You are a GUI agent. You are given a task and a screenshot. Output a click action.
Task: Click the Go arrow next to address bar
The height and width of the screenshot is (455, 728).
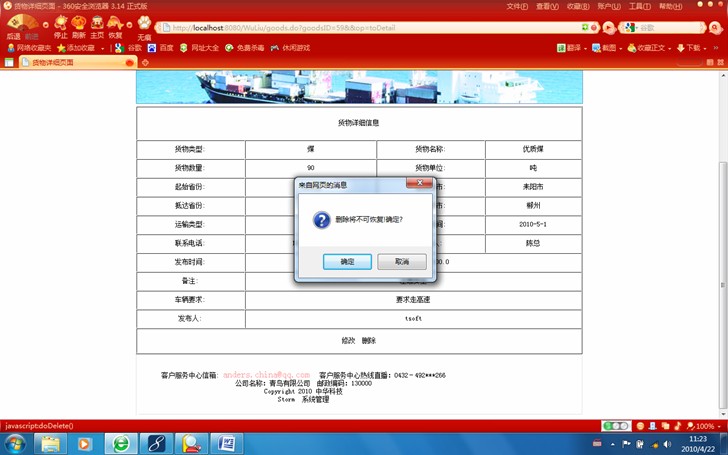coord(608,28)
